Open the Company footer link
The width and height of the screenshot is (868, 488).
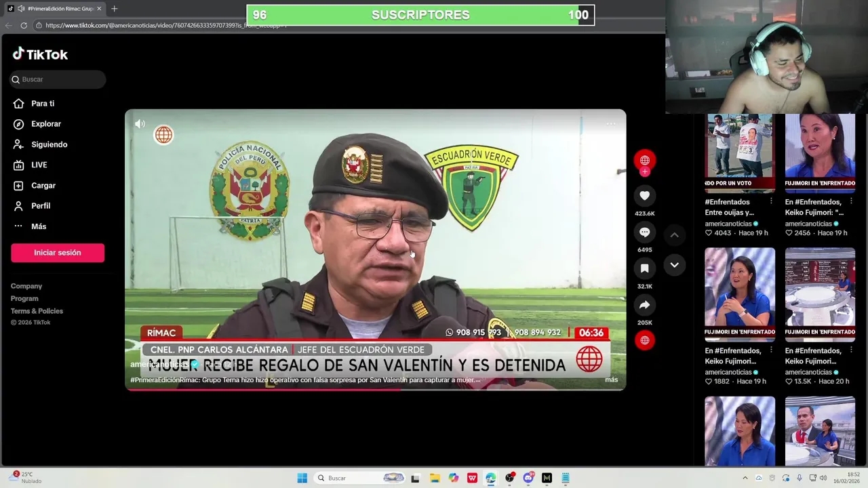[x=26, y=286]
